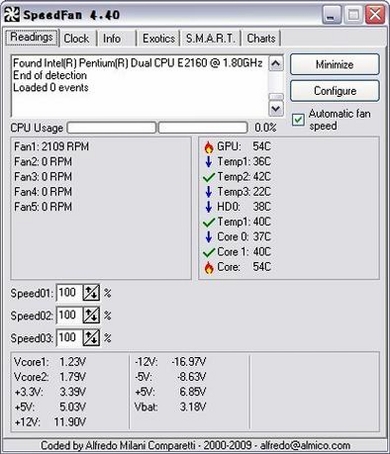Click the down arrow icon beside Core 0
Viewport: 390px width, 454px height.
tap(209, 237)
